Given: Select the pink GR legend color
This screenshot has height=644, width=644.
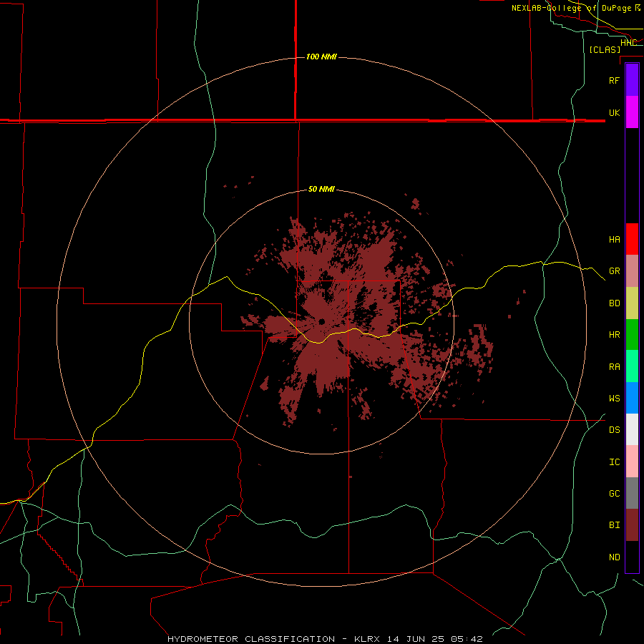Looking at the screenshot, I should 632,271.
